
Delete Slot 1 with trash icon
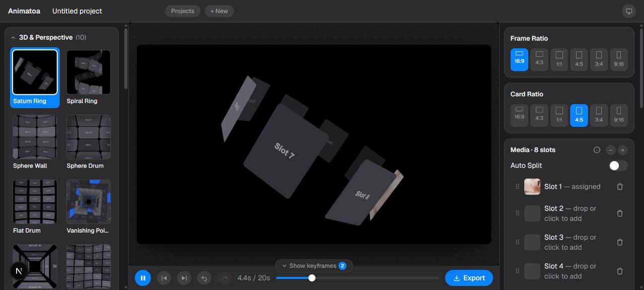tap(620, 187)
